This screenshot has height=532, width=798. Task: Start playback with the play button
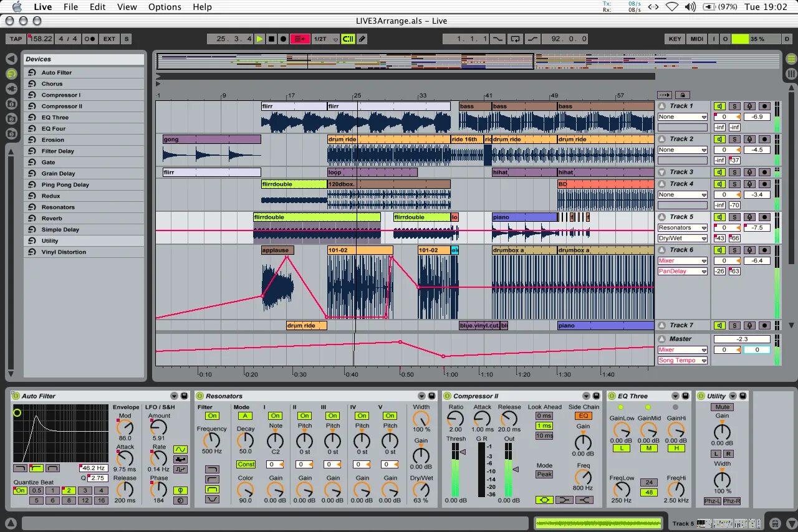[x=259, y=39]
